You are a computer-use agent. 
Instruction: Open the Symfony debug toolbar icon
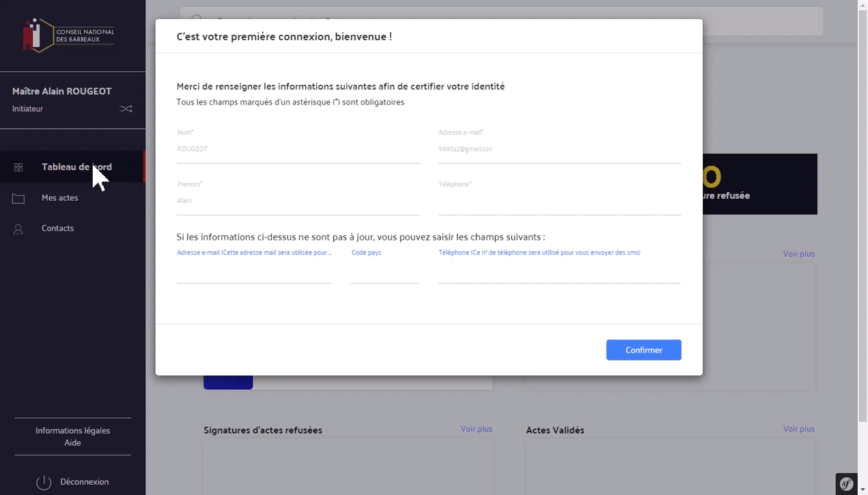(x=846, y=484)
